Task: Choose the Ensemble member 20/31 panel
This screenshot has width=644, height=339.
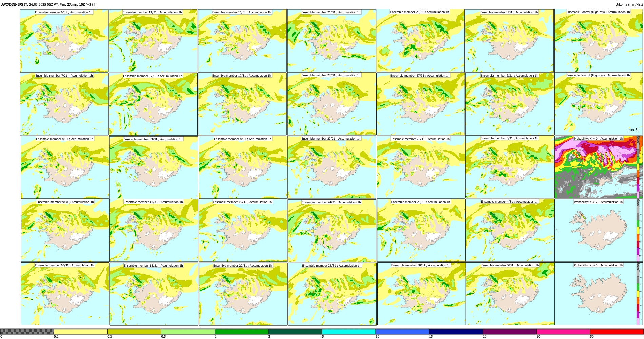Action: (243, 294)
